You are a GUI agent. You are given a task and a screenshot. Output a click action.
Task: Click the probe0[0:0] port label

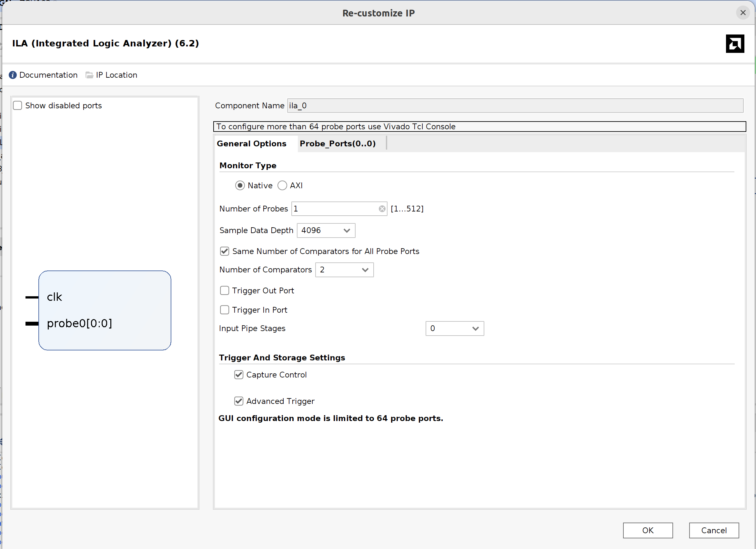click(79, 323)
